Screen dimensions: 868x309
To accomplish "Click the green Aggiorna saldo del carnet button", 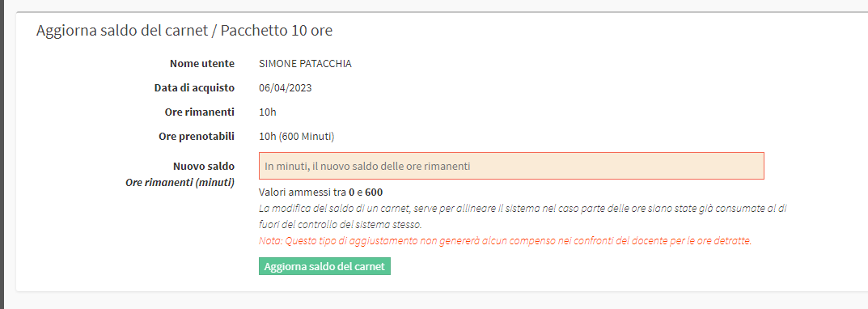I will (x=324, y=266).
